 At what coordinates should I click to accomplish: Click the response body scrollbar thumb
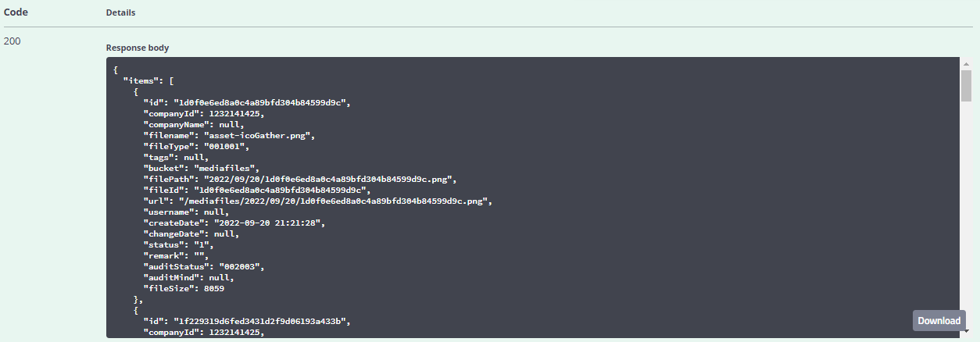(966, 84)
